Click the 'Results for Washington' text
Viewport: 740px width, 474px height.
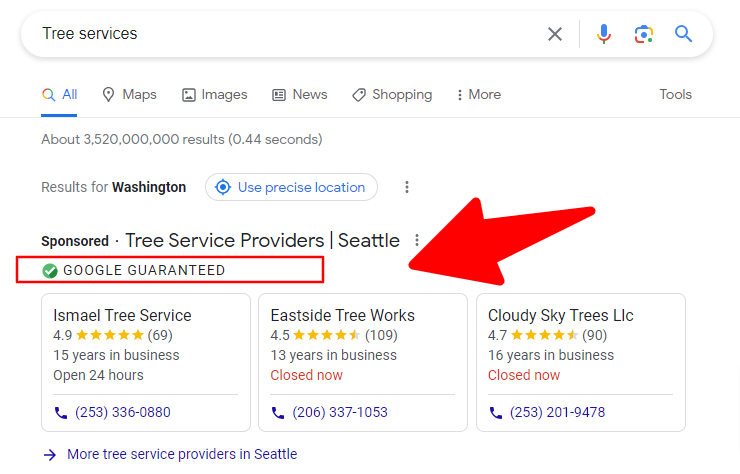[113, 187]
